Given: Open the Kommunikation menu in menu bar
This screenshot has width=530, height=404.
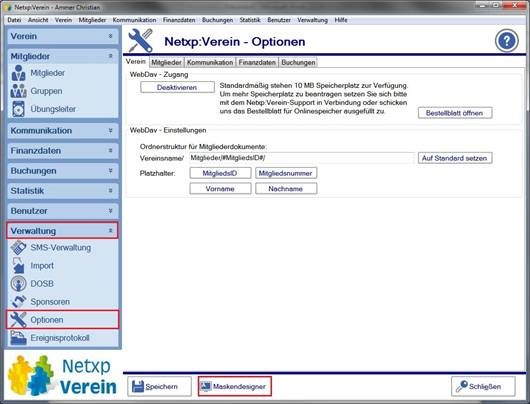Looking at the screenshot, I should click(x=134, y=20).
